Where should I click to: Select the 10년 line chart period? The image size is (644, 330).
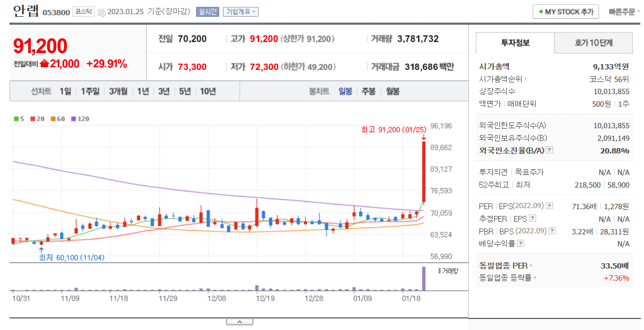click(208, 91)
